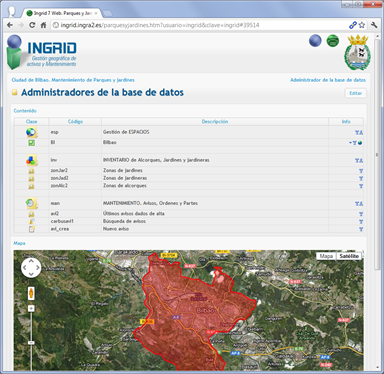Expand the dropdown arrow in Bilbao row
384x374 pixels.
[350, 143]
